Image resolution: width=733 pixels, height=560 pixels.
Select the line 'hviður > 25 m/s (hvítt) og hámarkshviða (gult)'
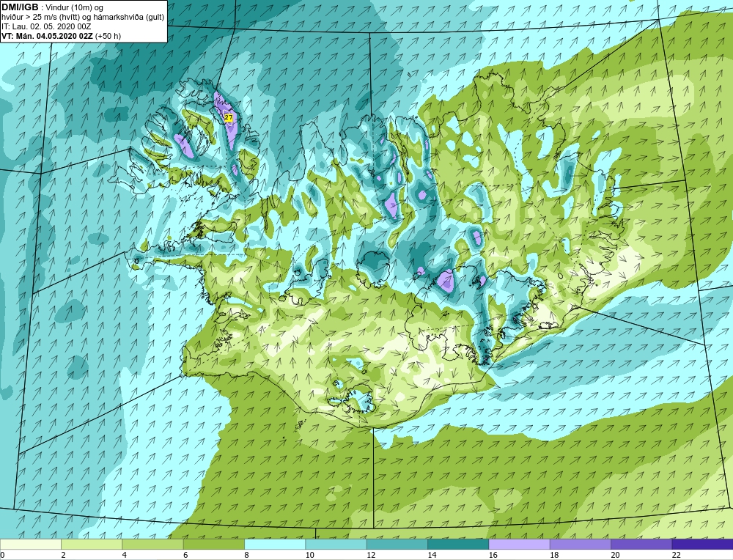pos(83,17)
